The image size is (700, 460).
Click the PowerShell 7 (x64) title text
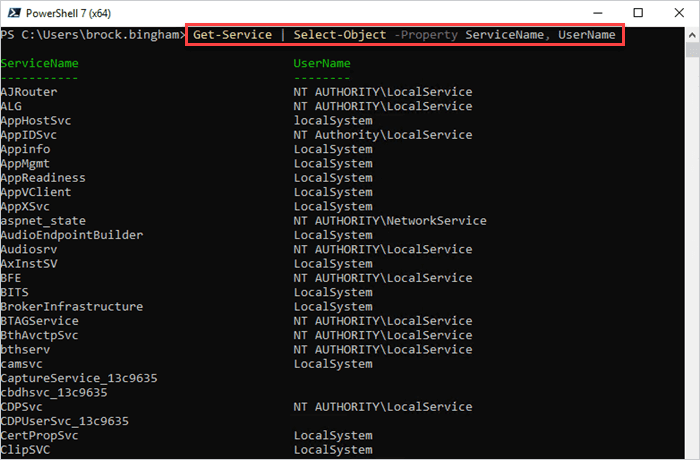point(68,13)
